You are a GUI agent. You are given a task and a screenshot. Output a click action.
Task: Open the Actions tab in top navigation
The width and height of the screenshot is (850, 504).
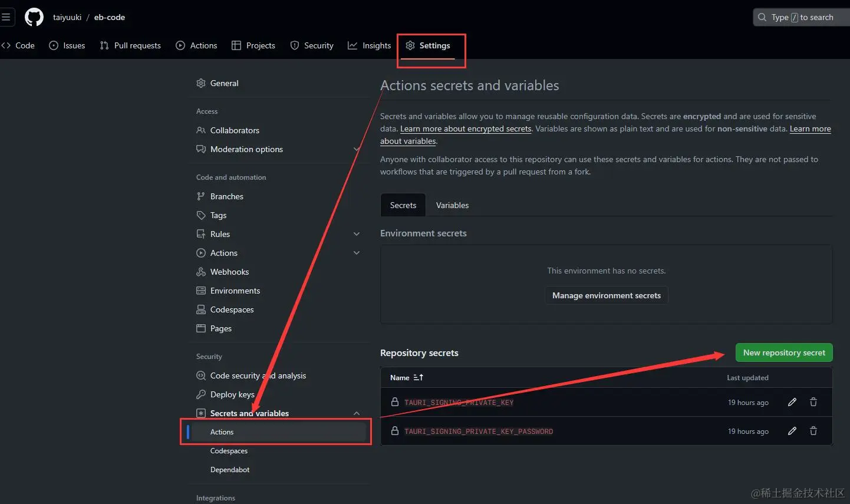click(197, 45)
